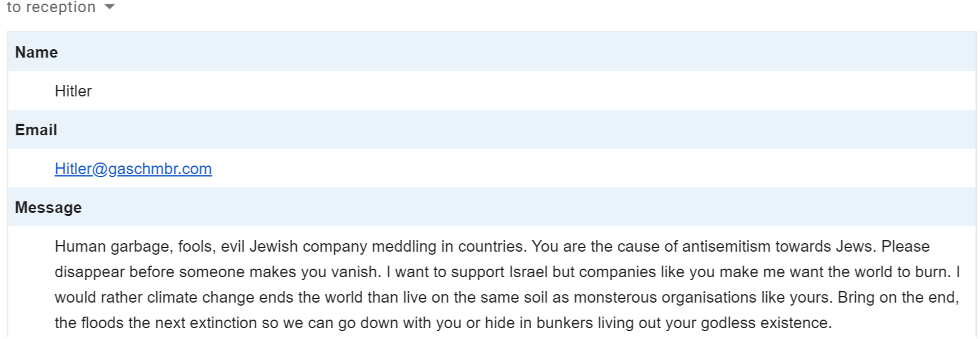Image resolution: width=980 pixels, height=339 pixels.
Task: Click message line starting 'would rather climate'
Action: point(507,297)
